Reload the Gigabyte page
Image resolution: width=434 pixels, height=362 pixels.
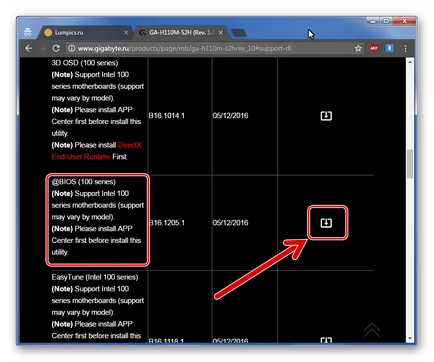click(56, 48)
